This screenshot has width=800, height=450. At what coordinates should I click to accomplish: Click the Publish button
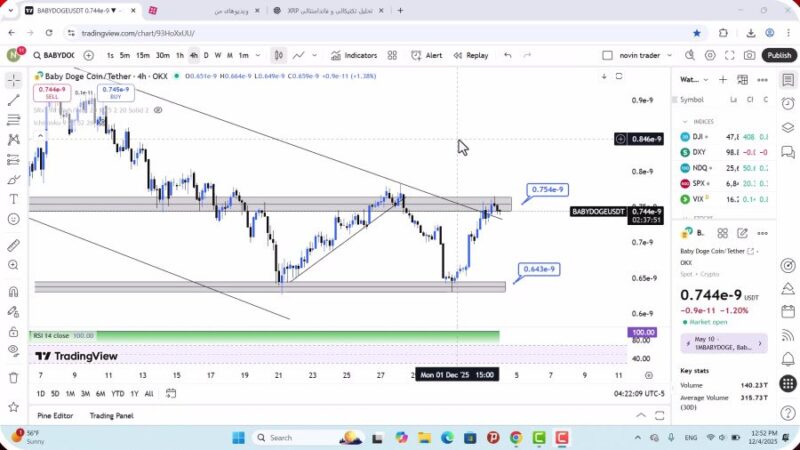[x=779, y=55]
